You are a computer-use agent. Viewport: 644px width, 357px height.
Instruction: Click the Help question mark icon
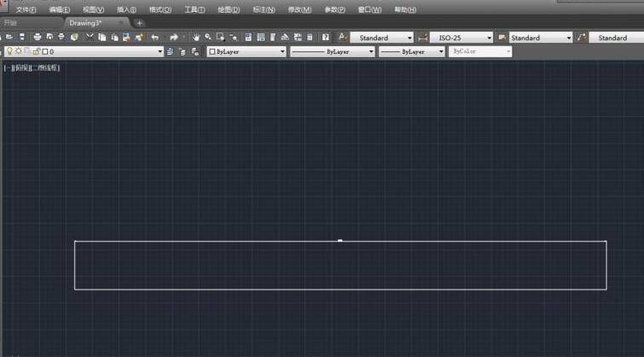click(325, 38)
